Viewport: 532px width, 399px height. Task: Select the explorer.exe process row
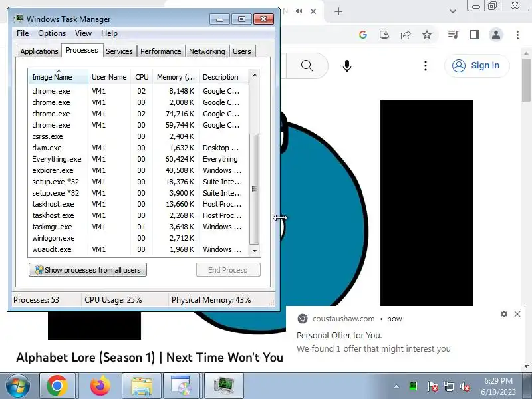coord(139,170)
